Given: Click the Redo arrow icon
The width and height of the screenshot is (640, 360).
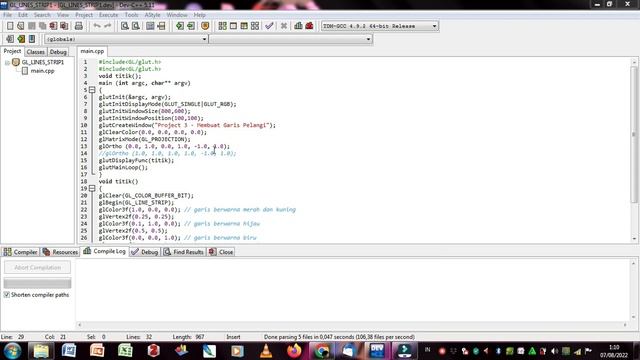Looking at the screenshot, I should coord(108,26).
